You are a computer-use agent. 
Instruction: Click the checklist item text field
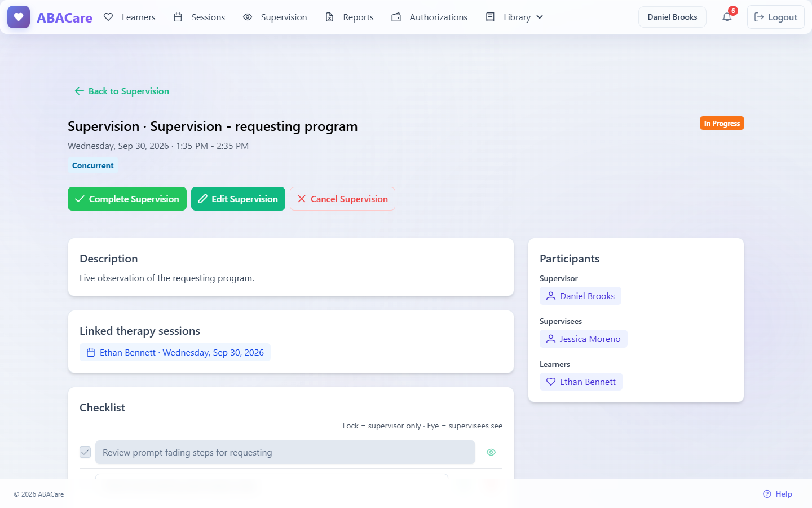[x=285, y=452]
